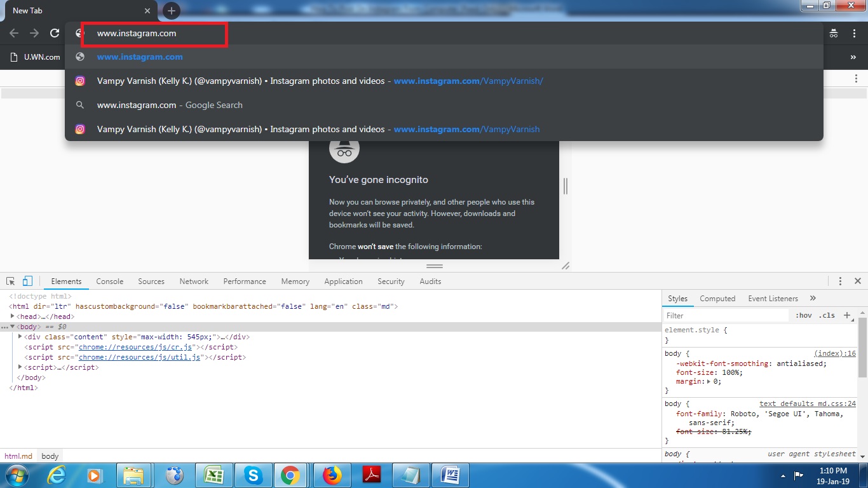Click the incognito indicator icon in the toolbar
The image size is (868, 488).
834,33
